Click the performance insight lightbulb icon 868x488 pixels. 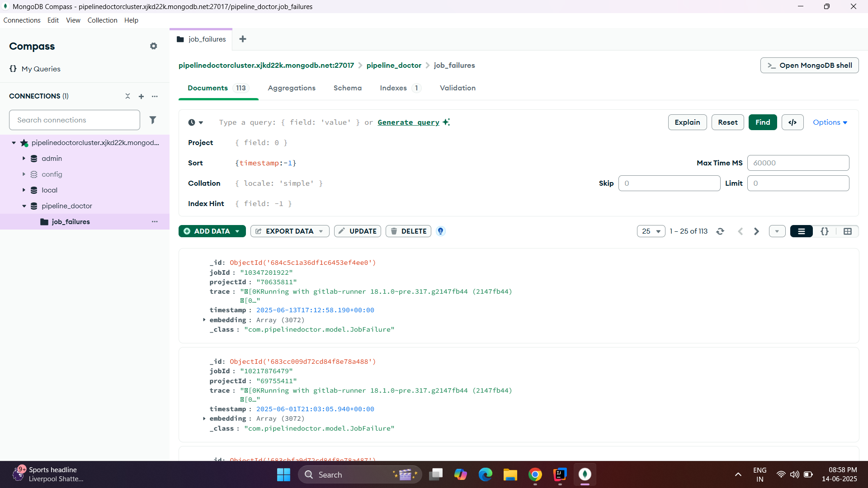click(440, 231)
